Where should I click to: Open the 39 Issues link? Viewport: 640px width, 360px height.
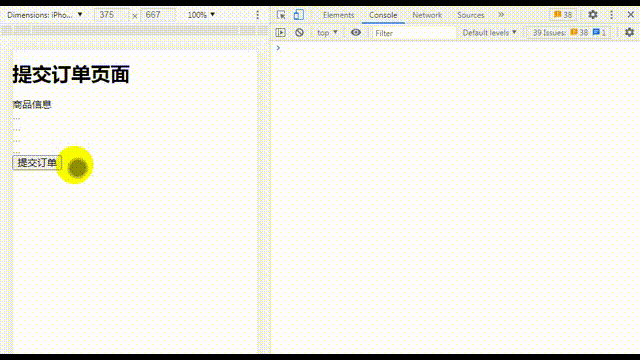tap(569, 33)
